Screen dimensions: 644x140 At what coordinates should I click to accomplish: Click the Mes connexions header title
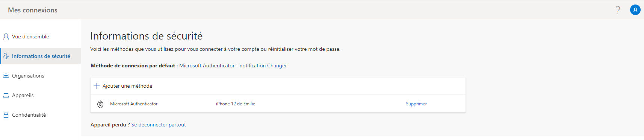click(33, 10)
